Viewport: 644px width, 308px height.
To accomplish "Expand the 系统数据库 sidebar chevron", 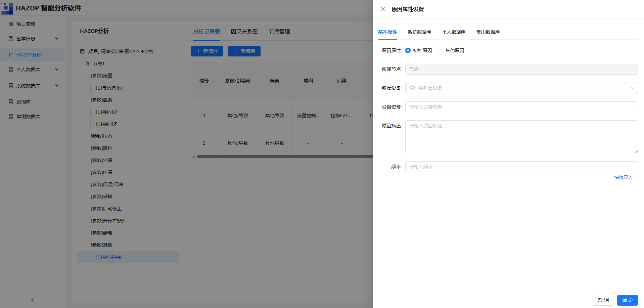I will click(57, 86).
